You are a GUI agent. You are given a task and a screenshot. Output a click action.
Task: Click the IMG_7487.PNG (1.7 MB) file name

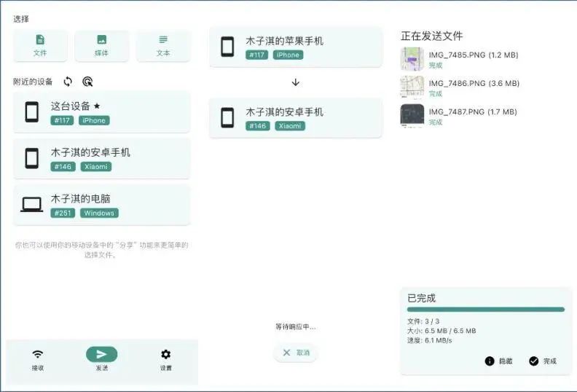[473, 111]
